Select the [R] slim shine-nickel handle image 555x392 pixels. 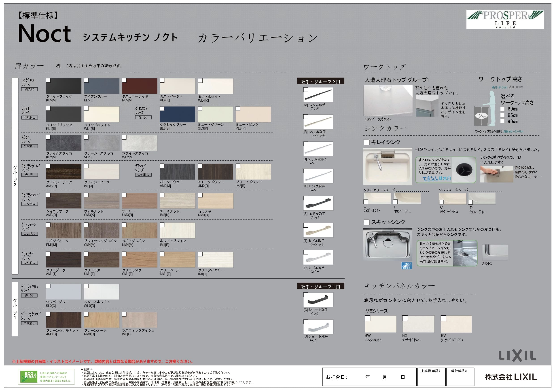(x=318, y=122)
